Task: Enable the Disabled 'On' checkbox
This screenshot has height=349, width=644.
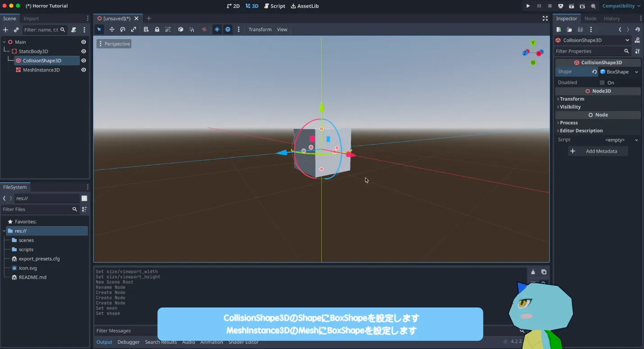Action: (602, 83)
